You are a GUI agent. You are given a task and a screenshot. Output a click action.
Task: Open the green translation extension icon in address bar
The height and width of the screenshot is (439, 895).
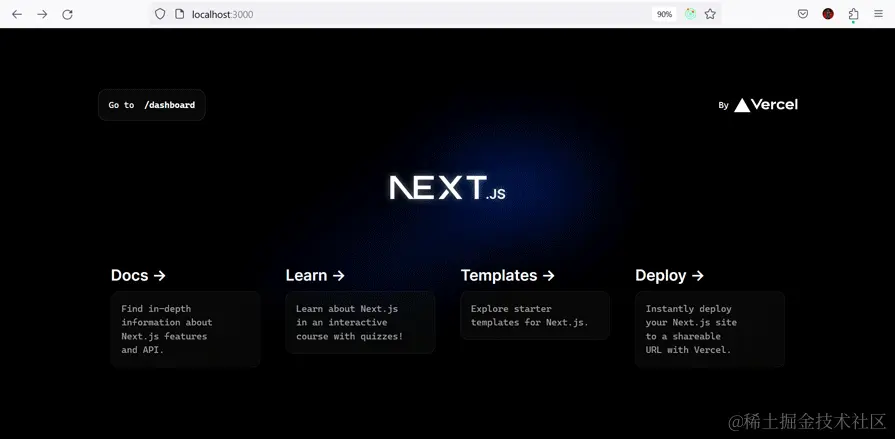691,14
